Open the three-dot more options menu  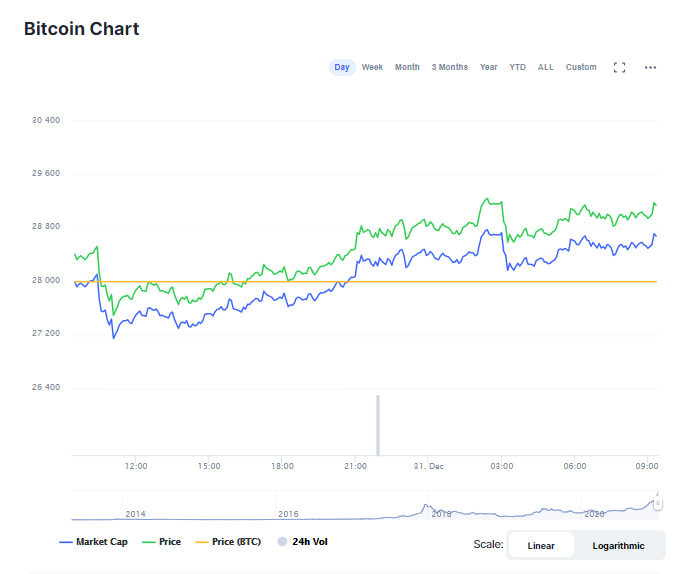(x=650, y=68)
